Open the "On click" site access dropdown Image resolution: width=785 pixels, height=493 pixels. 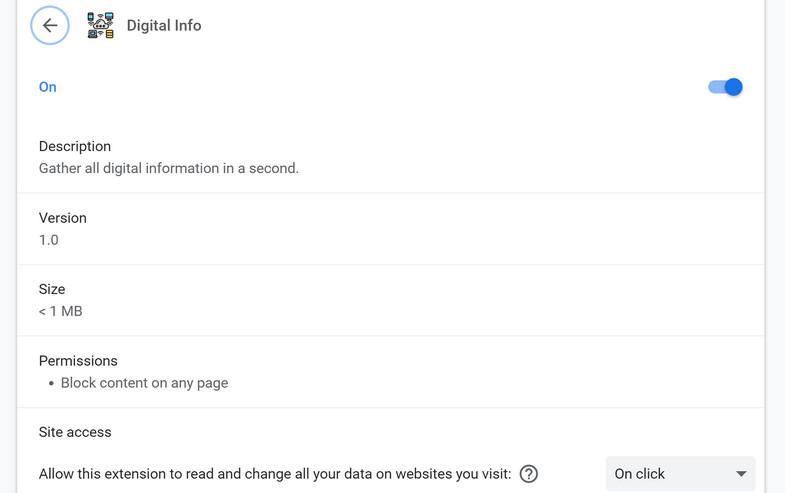point(680,474)
